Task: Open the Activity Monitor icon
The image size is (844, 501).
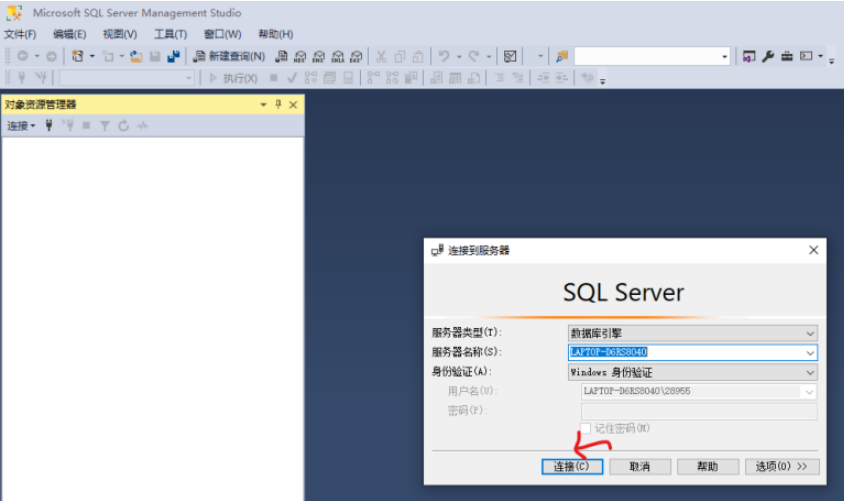Action: (x=510, y=56)
